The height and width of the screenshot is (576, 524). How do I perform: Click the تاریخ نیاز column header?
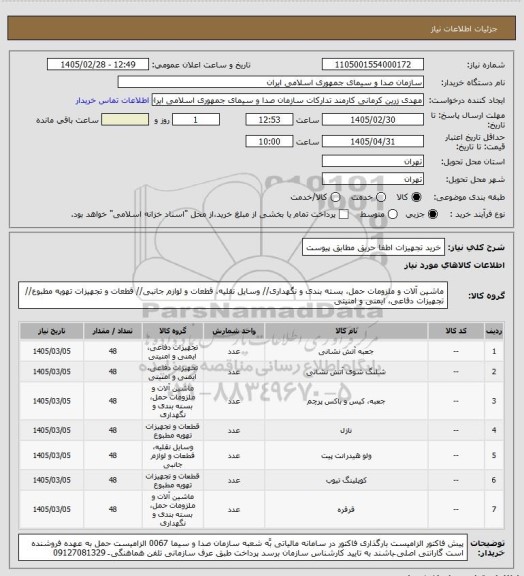tap(51, 331)
